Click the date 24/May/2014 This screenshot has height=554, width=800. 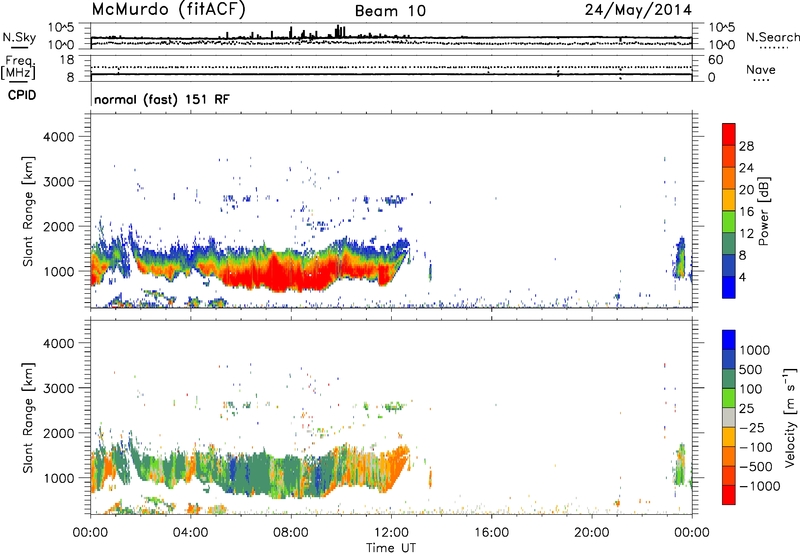pyautogui.click(x=638, y=10)
